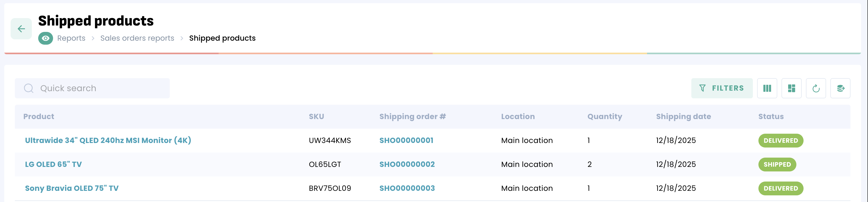Open Sony Bravia OLED 75" TV product
This screenshot has height=202, width=868.
pyautogui.click(x=72, y=188)
